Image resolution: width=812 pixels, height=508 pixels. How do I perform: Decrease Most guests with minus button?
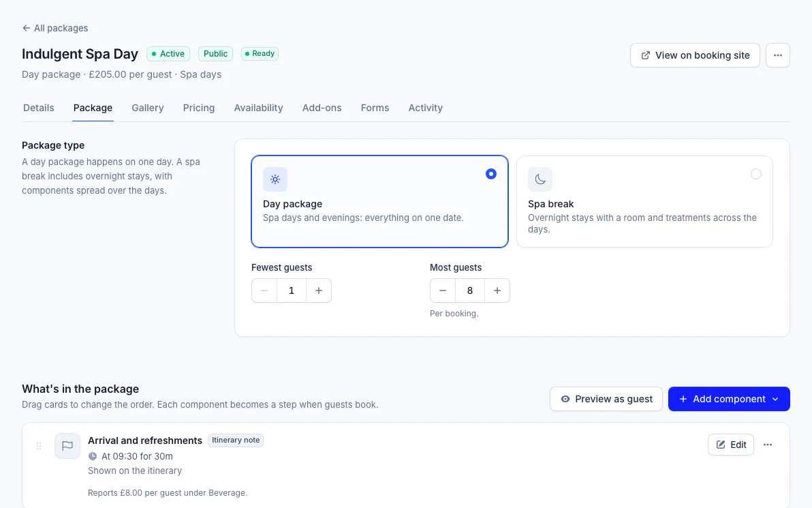443,290
